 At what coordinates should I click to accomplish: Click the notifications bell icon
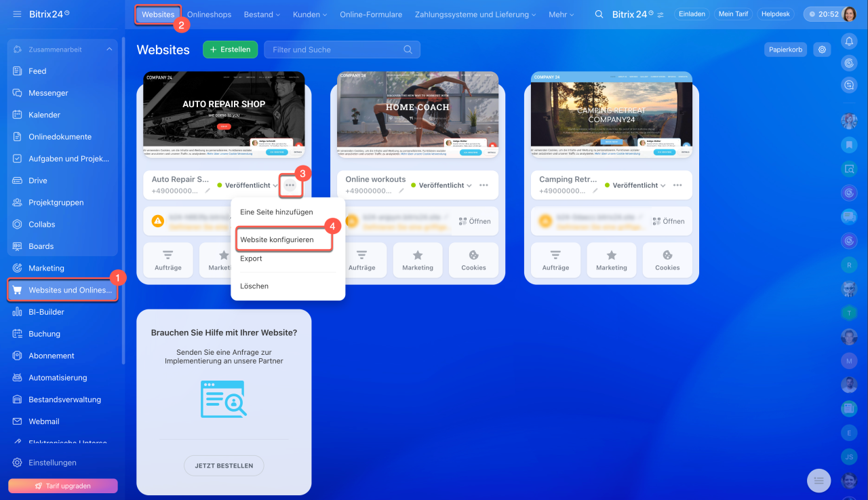coord(849,41)
